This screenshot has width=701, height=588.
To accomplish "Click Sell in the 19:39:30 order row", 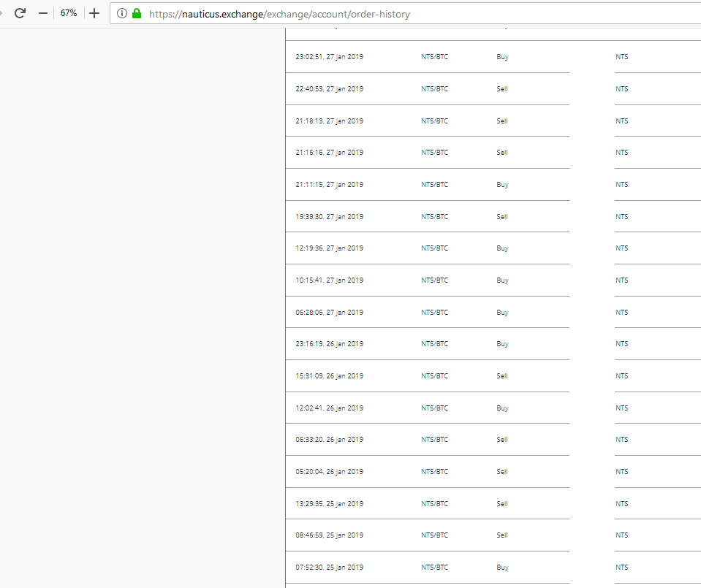I will click(502, 217).
